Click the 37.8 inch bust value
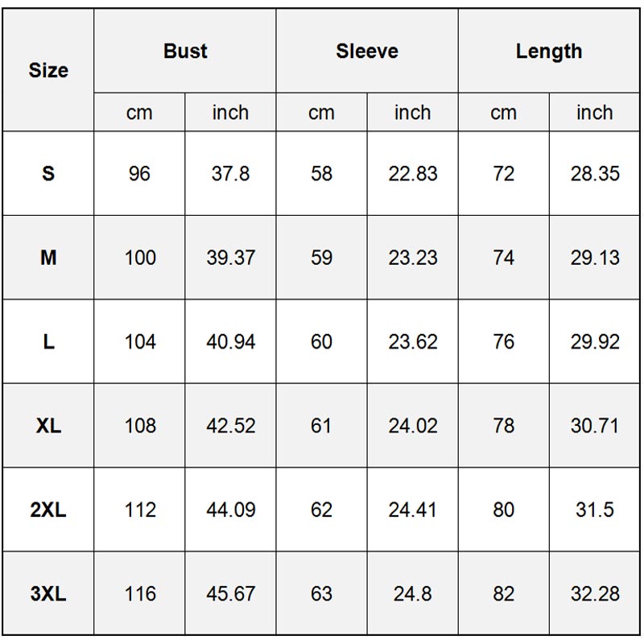This screenshot has height=644, width=644. pyautogui.click(x=230, y=173)
